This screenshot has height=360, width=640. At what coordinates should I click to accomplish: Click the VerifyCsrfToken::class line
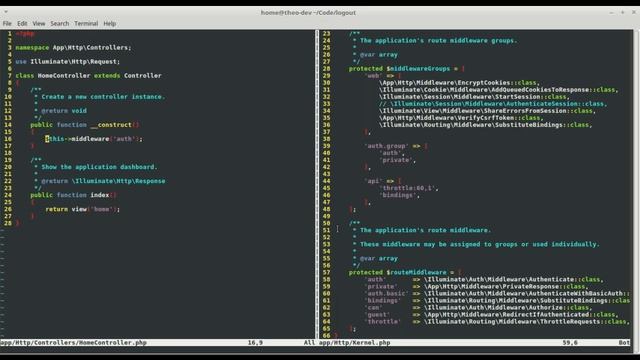pos(461,118)
